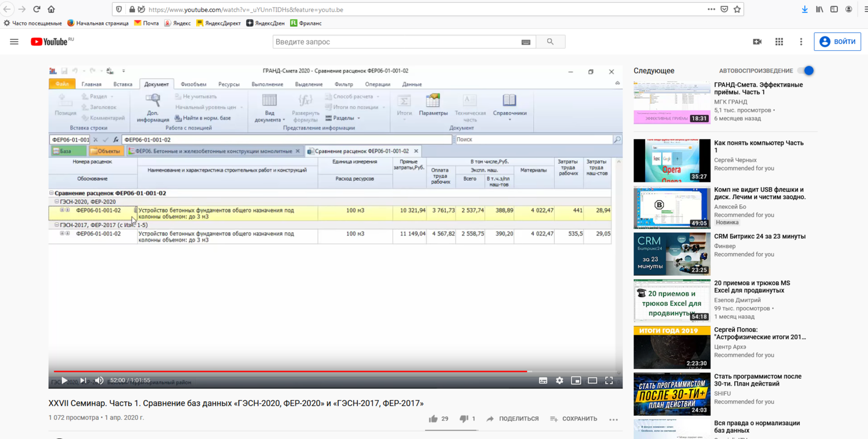This screenshot has height=439, width=868.
Task: Show the Firefox sidebar icon
Action: click(x=834, y=9)
